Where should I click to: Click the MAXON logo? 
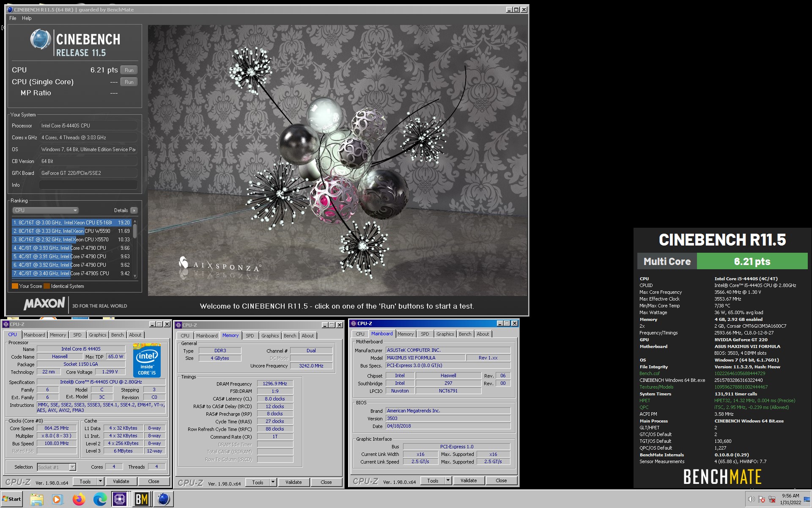click(44, 304)
